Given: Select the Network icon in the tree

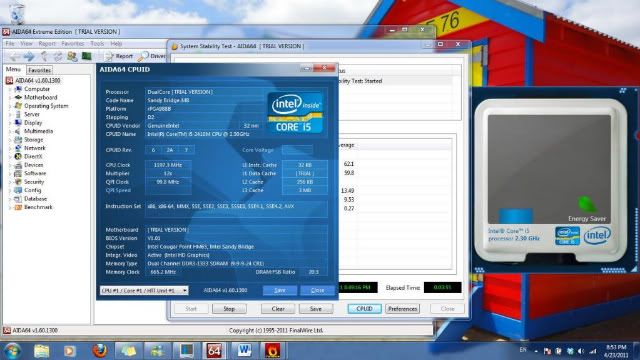Looking at the screenshot, I should 18,148.
